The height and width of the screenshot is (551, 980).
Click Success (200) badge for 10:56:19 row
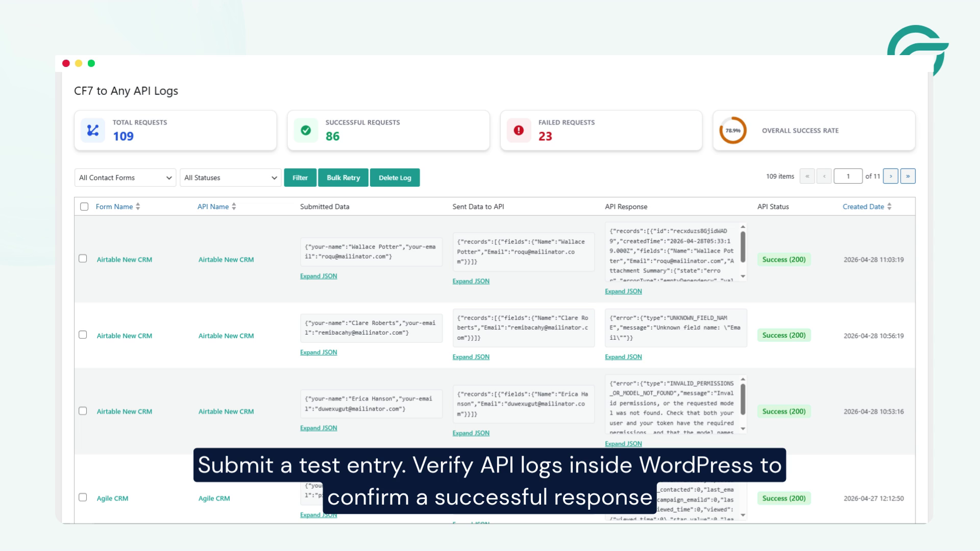click(784, 335)
